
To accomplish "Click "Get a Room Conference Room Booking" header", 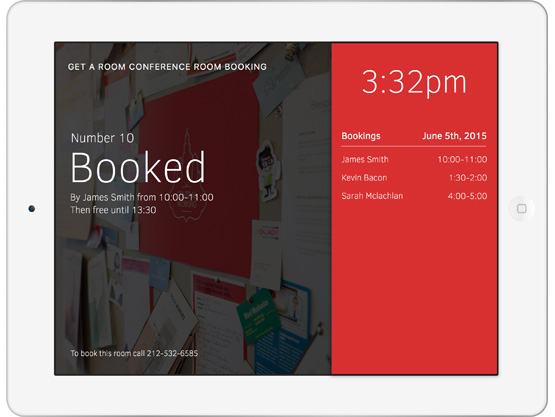I will pos(167,67).
